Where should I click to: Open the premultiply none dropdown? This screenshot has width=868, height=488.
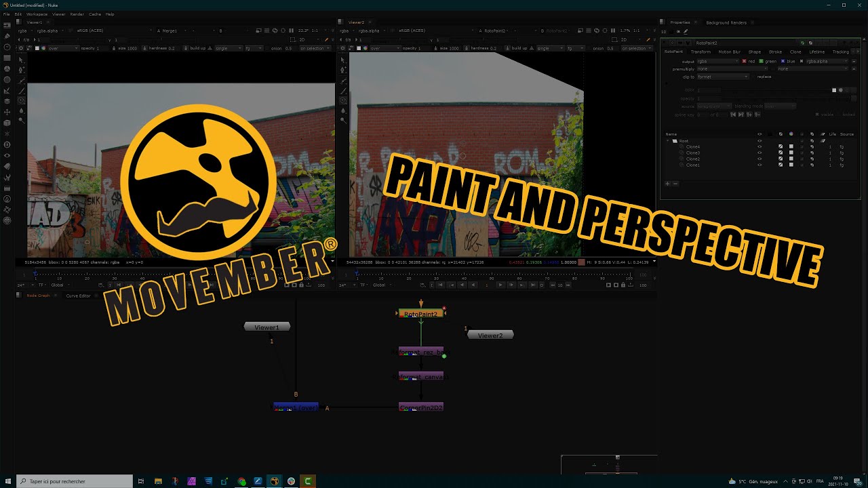[x=732, y=69]
